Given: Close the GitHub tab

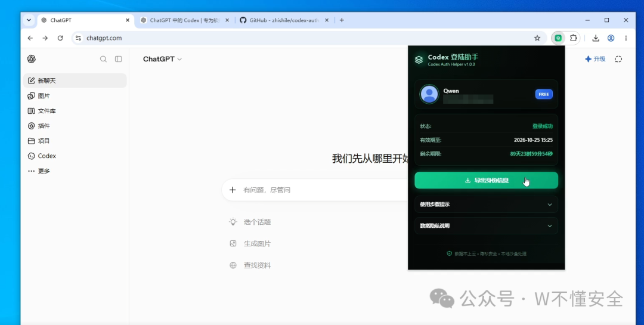Looking at the screenshot, I should [327, 20].
